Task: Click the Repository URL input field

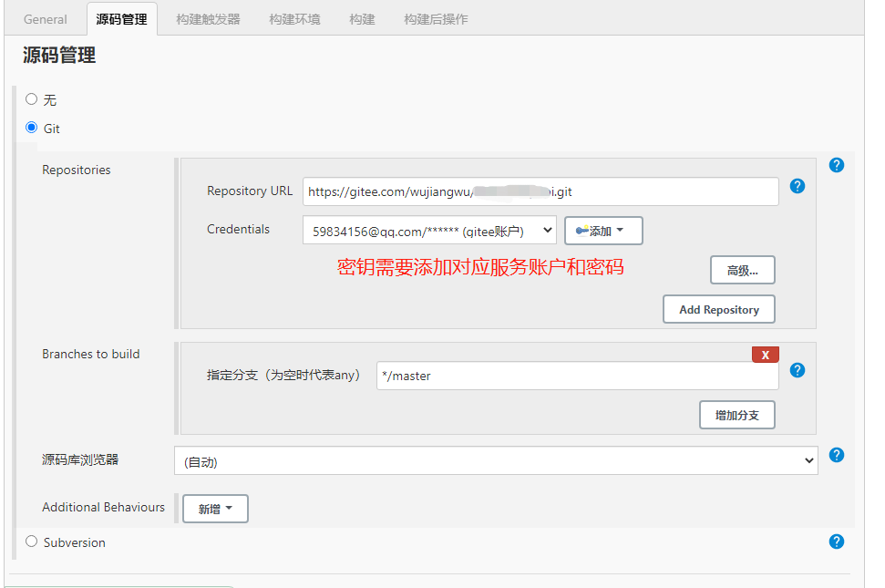Action: click(x=540, y=191)
